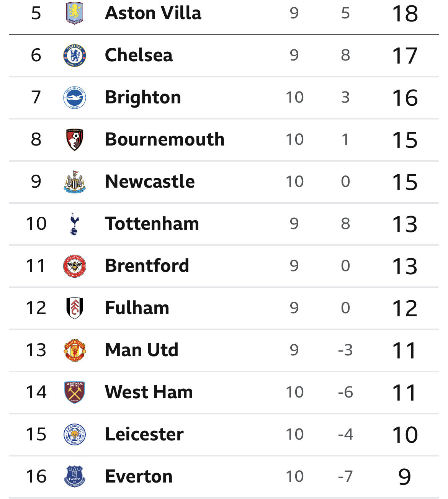Open the Chelsea team page

pos(139,56)
